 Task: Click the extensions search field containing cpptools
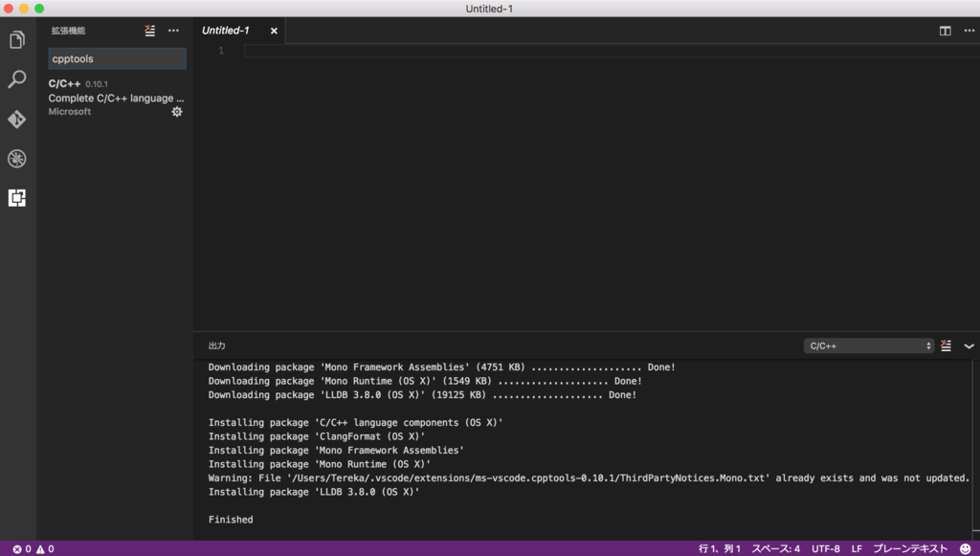pyautogui.click(x=117, y=58)
